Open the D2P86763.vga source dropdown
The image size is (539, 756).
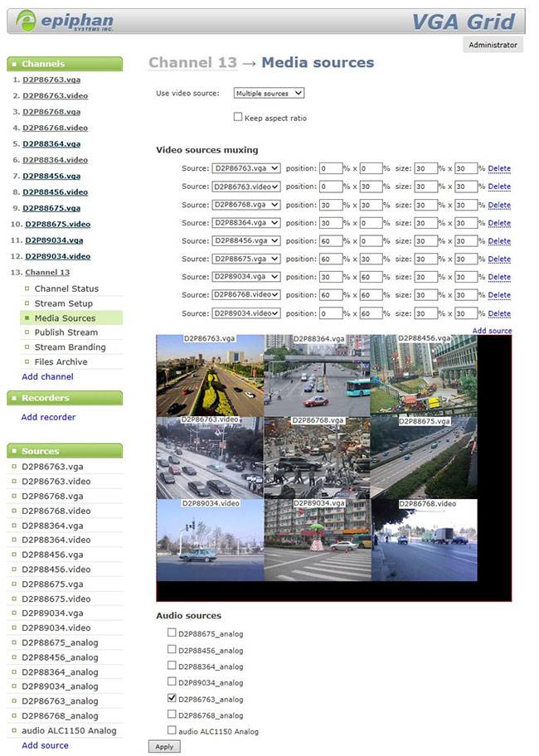click(x=245, y=169)
